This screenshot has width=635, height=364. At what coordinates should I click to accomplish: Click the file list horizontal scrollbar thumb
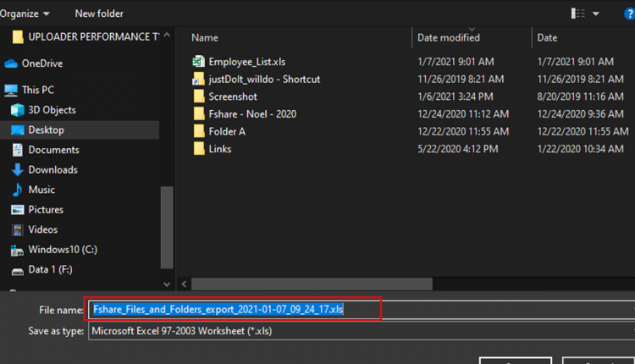[x=312, y=284]
